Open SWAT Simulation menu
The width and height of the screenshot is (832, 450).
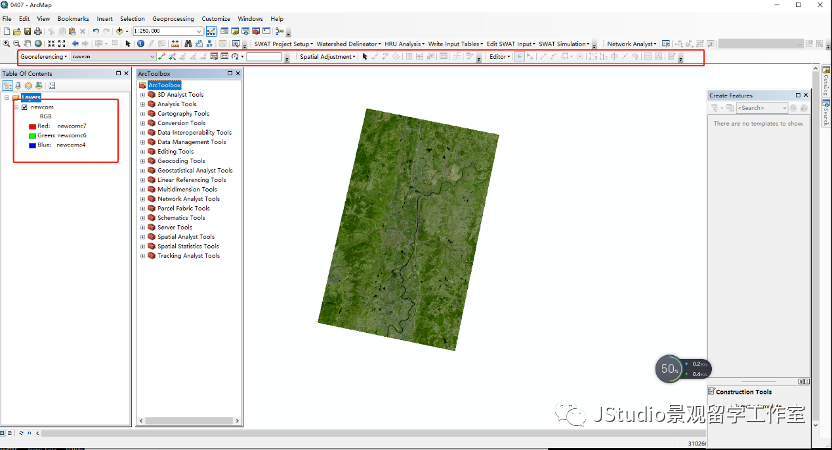pyautogui.click(x=564, y=44)
